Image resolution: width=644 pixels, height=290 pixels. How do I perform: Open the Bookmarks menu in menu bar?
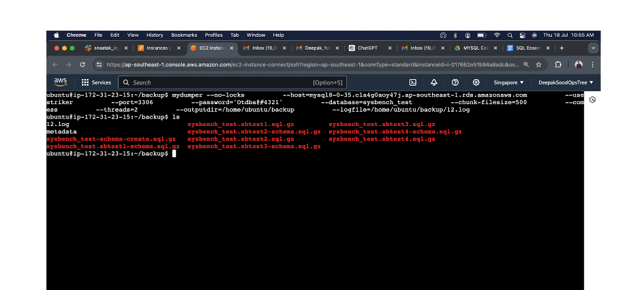tap(184, 35)
